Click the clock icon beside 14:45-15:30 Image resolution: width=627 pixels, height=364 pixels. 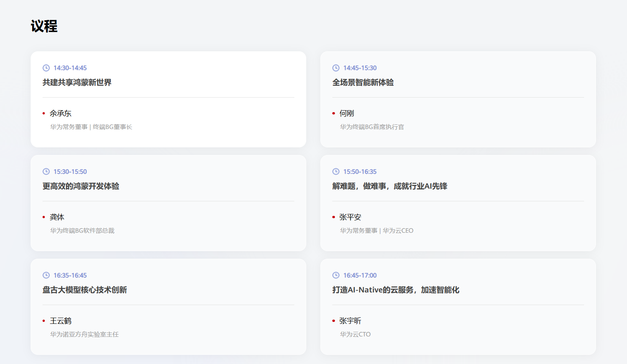[336, 68]
